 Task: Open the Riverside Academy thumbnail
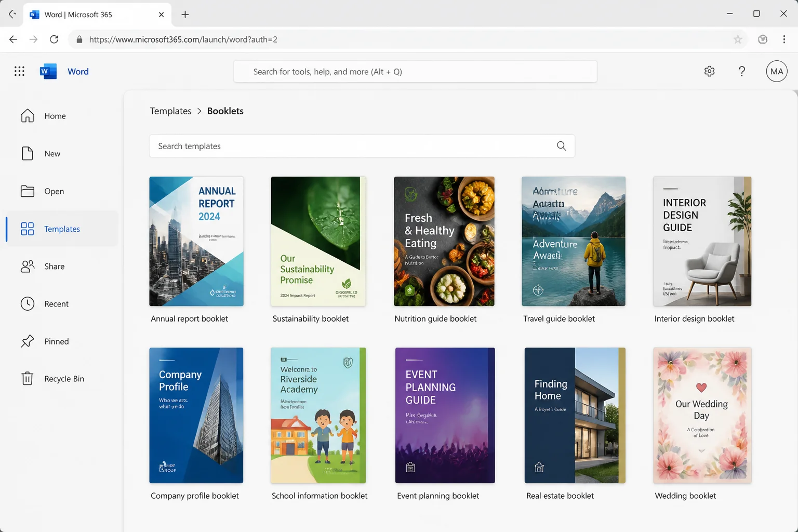pos(318,416)
